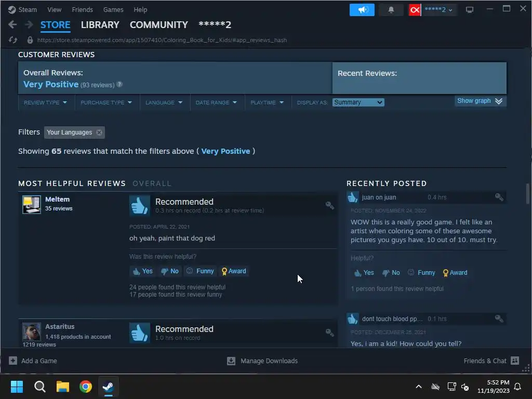Open Astaritus's profile name link
The height and width of the screenshot is (399, 532).
[60, 326]
